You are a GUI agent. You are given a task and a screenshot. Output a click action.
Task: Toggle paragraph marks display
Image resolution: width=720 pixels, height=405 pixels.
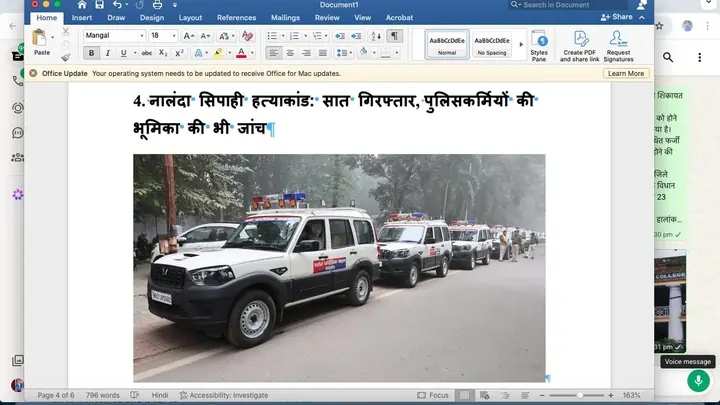(x=394, y=36)
